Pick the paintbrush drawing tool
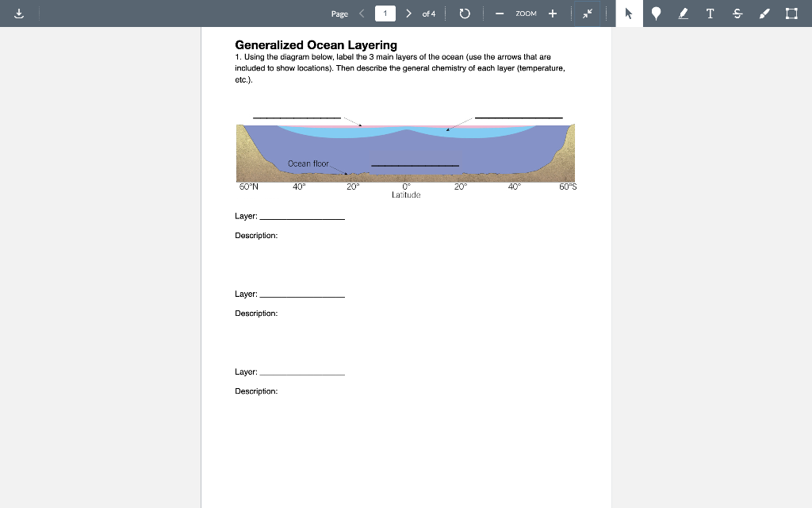This screenshot has width=812, height=508. 763,13
